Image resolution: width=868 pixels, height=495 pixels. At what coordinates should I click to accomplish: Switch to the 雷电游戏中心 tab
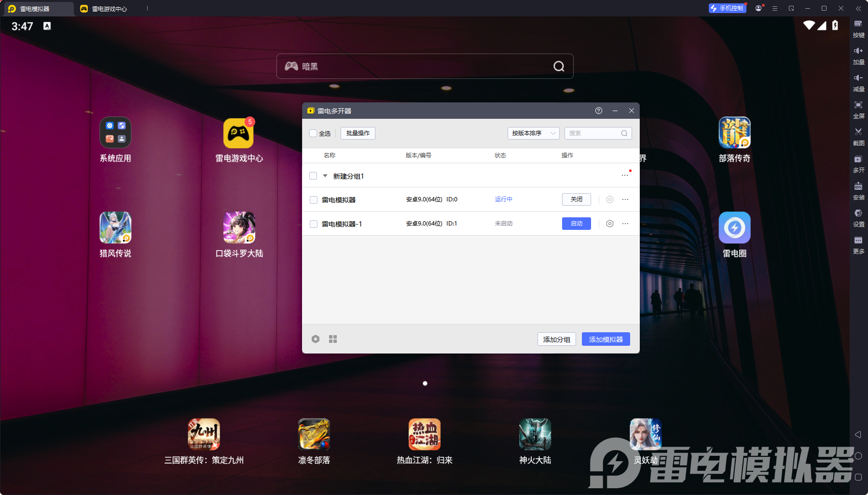pos(104,9)
